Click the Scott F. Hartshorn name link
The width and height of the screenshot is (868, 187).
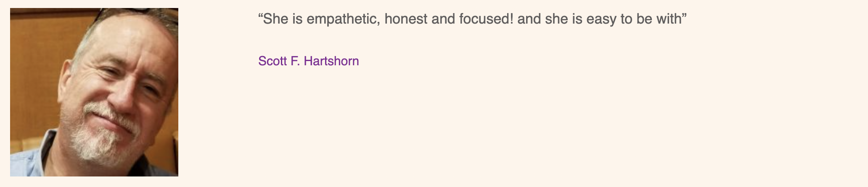point(308,61)
